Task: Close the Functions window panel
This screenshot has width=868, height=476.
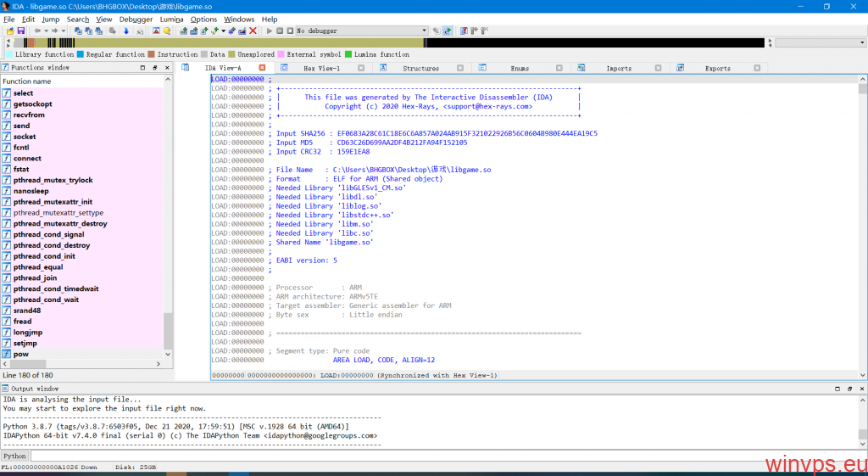Action: click(167, 68)
